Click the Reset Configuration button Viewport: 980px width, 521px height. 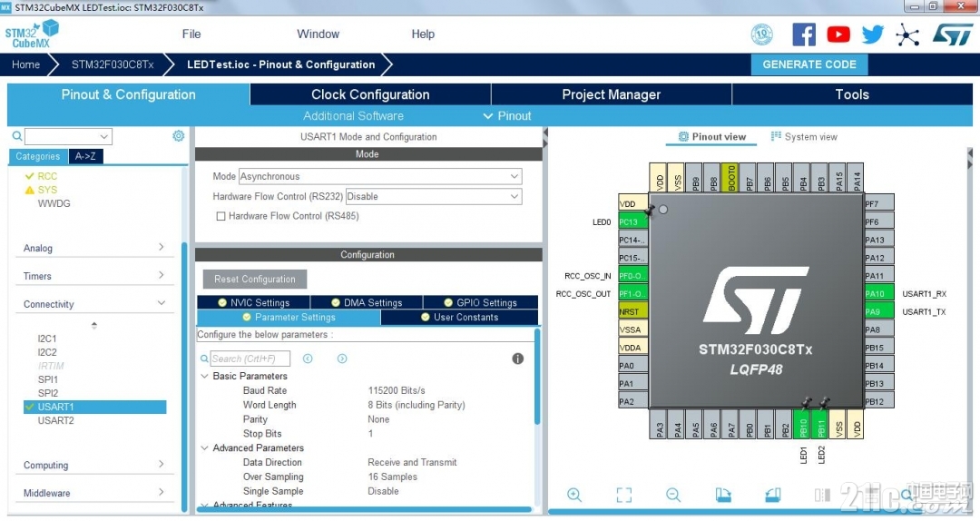(x=255, y=279)
